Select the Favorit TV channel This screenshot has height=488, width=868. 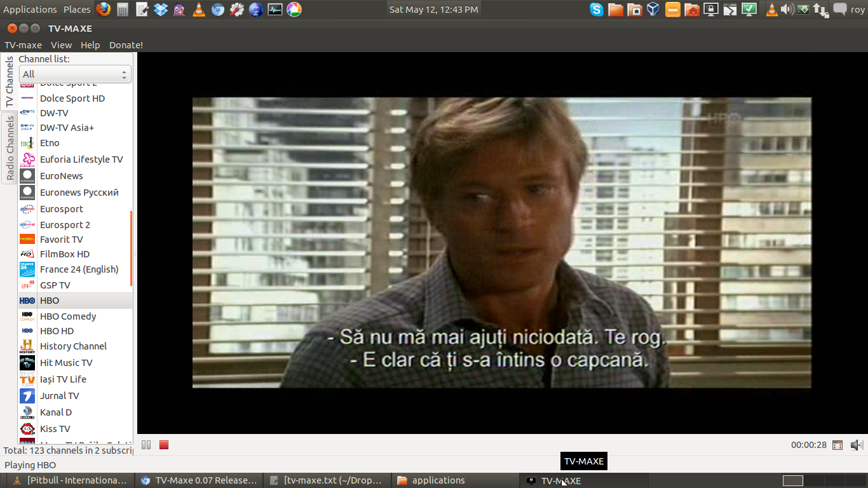(x=75, y=240)
